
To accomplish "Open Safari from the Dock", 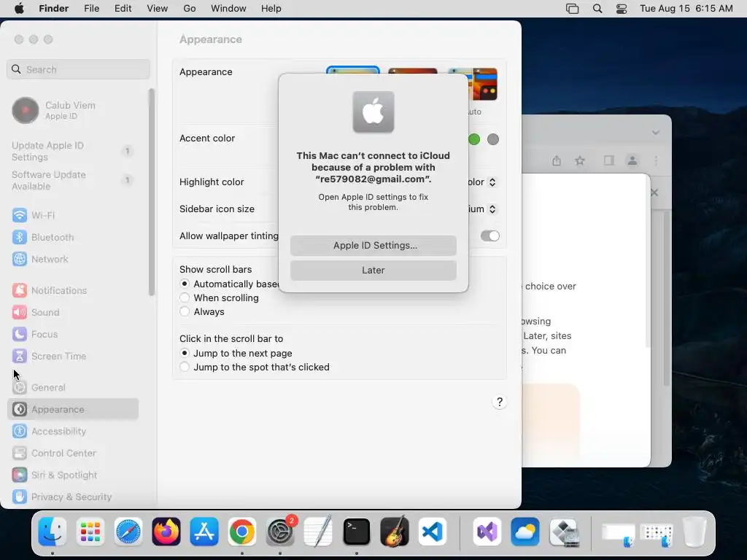I will point(128,532).
